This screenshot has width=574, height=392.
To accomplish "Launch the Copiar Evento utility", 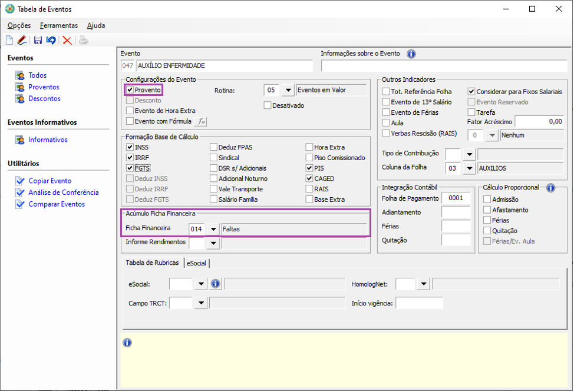I will click(x=50, y=181).
